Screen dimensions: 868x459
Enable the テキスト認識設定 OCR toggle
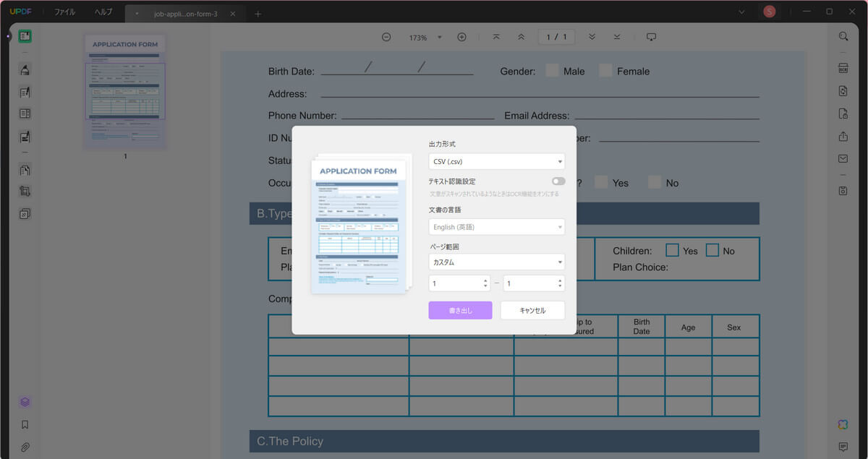coord(558,181)
